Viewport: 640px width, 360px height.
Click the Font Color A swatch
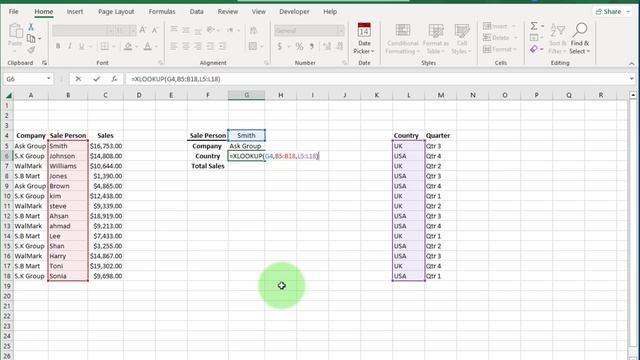click(x=147, y=46)
